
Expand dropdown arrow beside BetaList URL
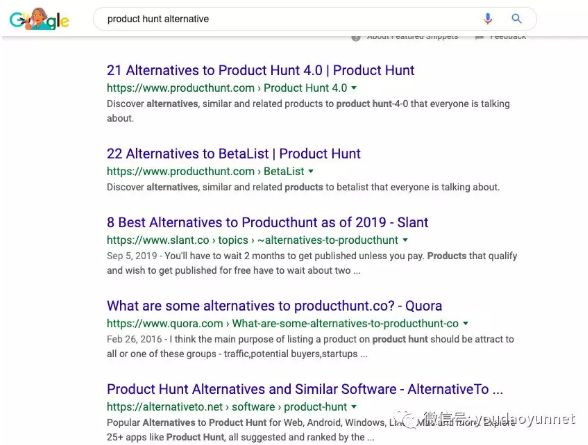[310, 171]
